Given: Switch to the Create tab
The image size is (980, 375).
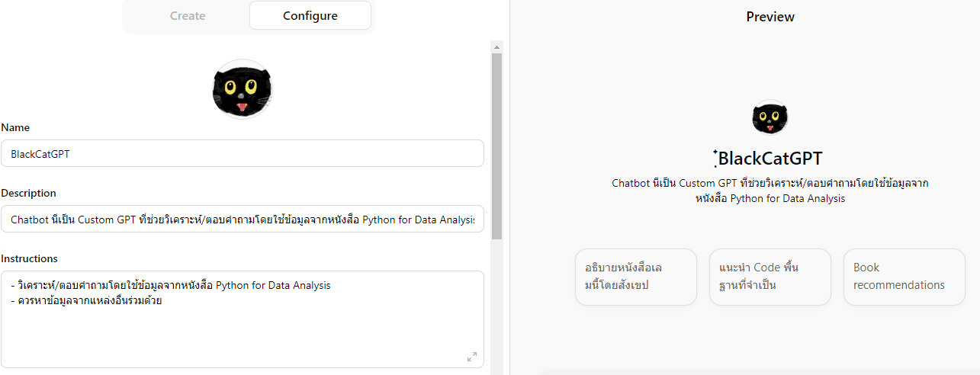Looking at the screenshot, I should click(x=188, y=15).
